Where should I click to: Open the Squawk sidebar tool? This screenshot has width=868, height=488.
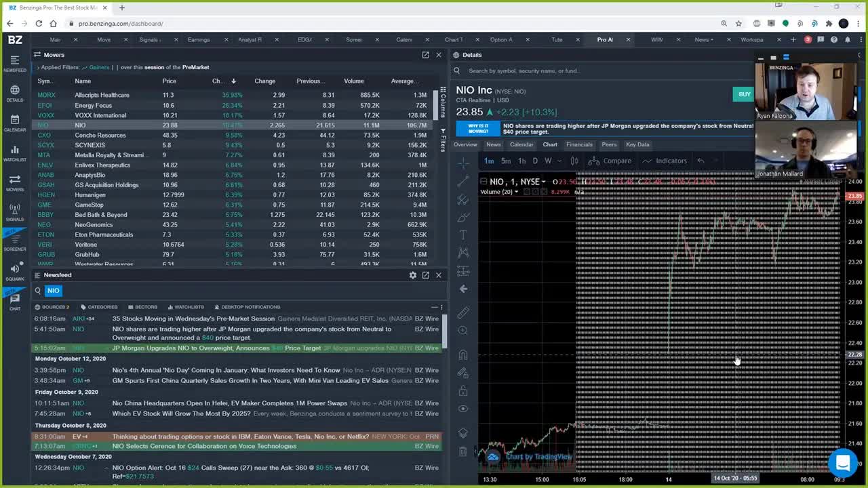pos(15,272)
